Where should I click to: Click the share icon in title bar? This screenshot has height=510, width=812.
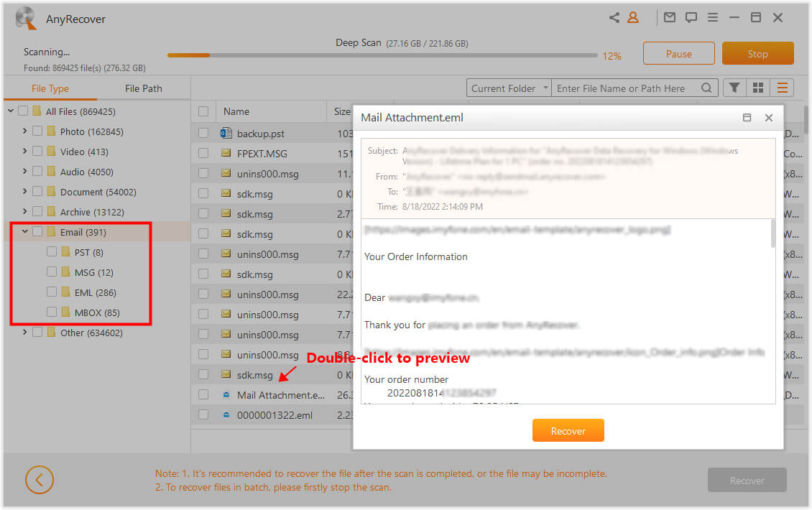click(614, 18)
